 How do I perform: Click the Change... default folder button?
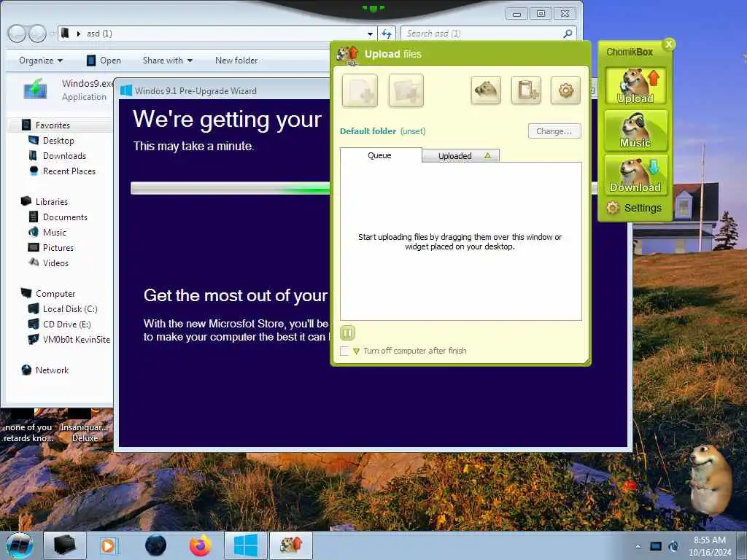554,131
